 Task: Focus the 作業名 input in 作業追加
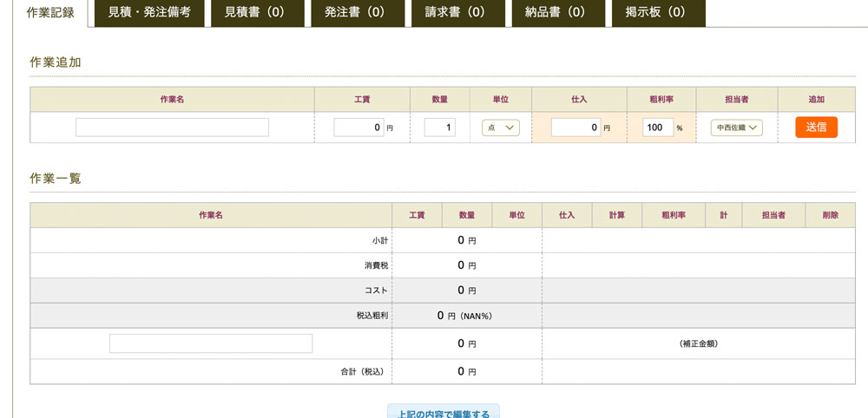tap(172, 127)
